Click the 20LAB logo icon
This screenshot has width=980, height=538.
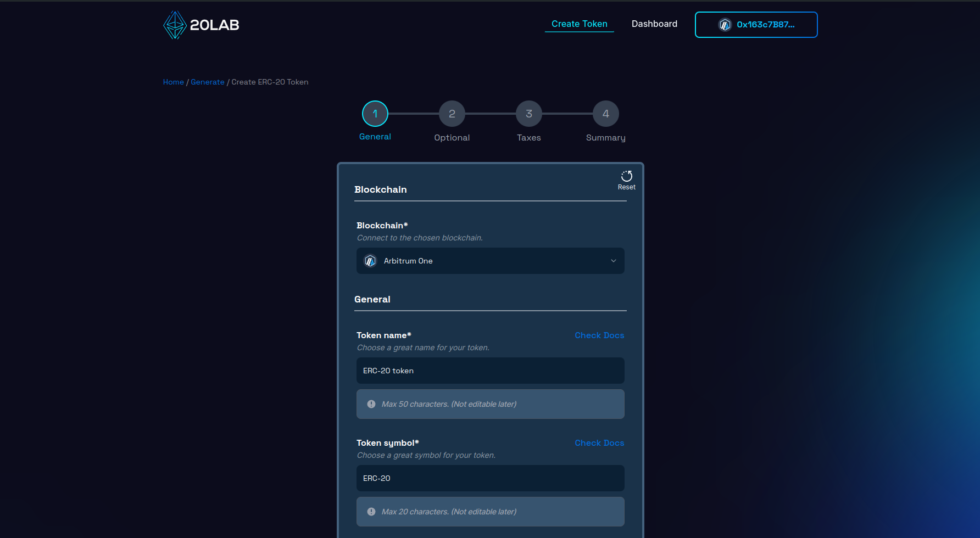click(x=175, y=25)
